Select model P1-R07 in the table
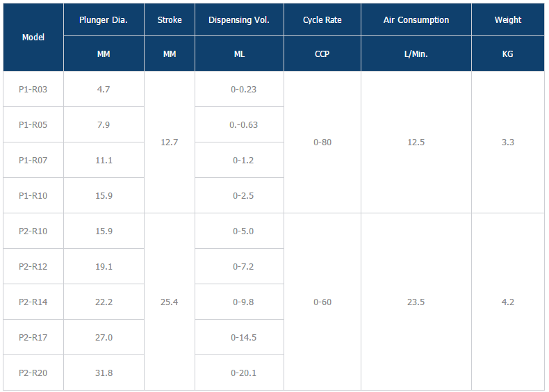The height and width of the screenshot is (392, 549). pos(33,160)
